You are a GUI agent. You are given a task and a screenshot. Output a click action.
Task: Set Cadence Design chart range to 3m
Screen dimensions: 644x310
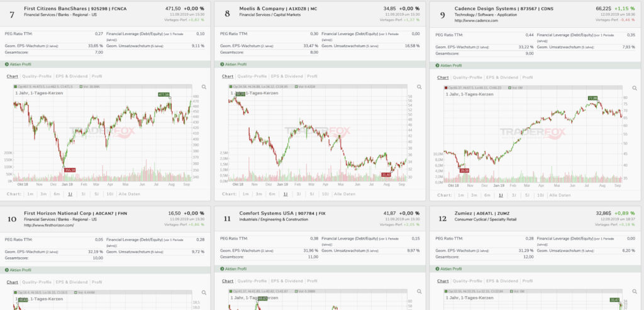coord(474,196)
